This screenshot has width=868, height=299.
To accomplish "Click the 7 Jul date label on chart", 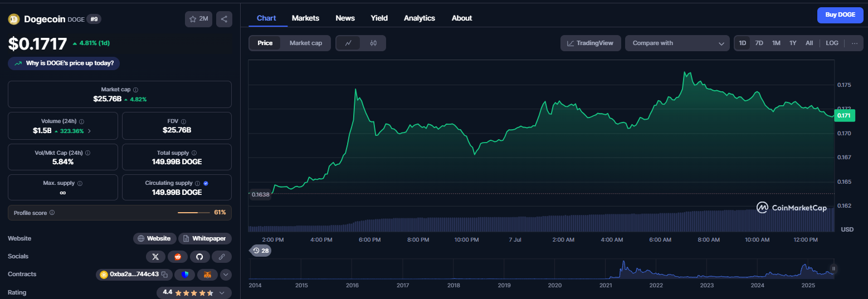I will [x=515, y=240].
